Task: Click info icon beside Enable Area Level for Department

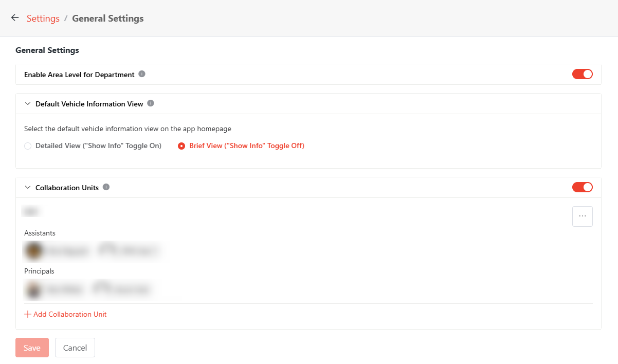Action: click(x=142, y=74)
